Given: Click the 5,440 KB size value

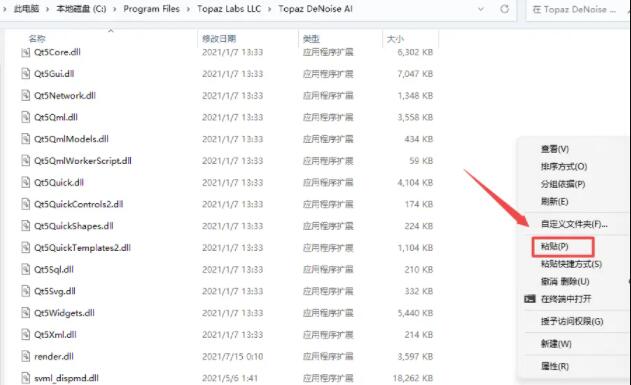Looking at the screenshot, I should (415, 313).
